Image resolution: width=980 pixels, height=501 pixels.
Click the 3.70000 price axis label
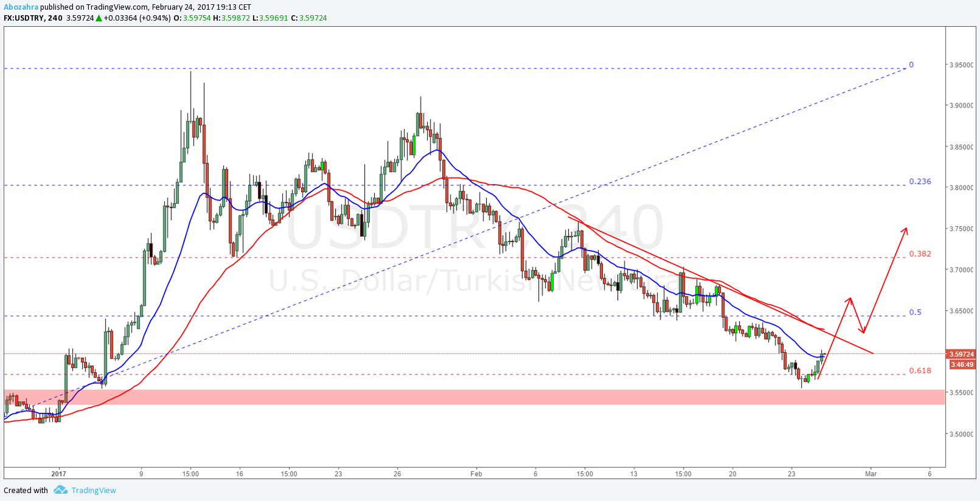click(962, 270)
